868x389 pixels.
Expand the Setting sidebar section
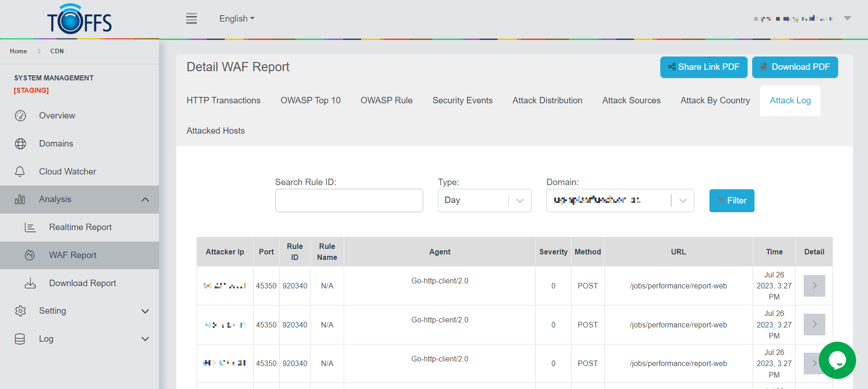point(145,311)
